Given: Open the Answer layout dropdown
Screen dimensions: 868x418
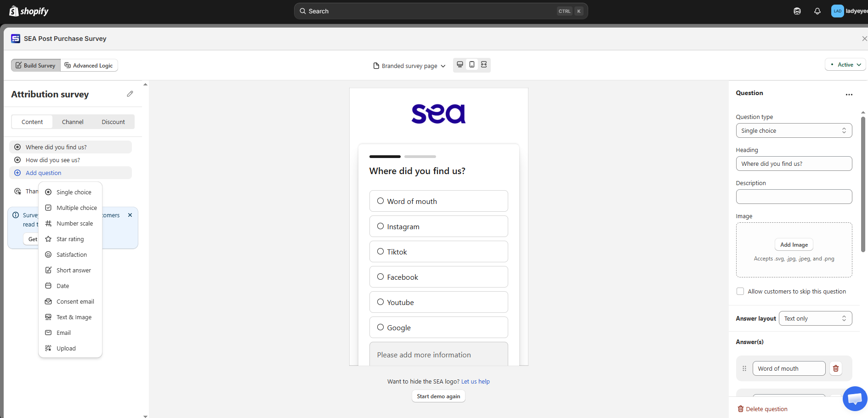Looking at the screenshot, I should click(815, 318).
